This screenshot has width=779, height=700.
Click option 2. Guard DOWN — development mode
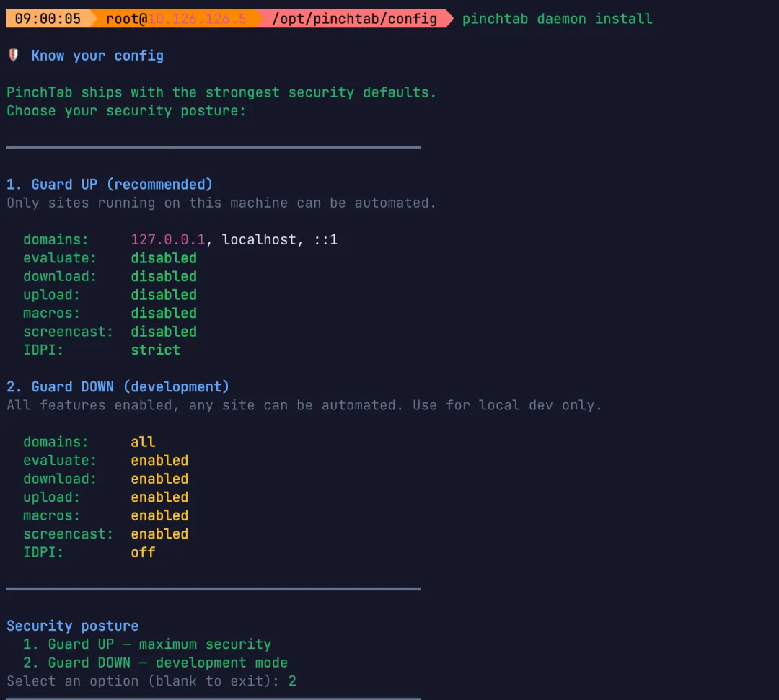point(156,663)
